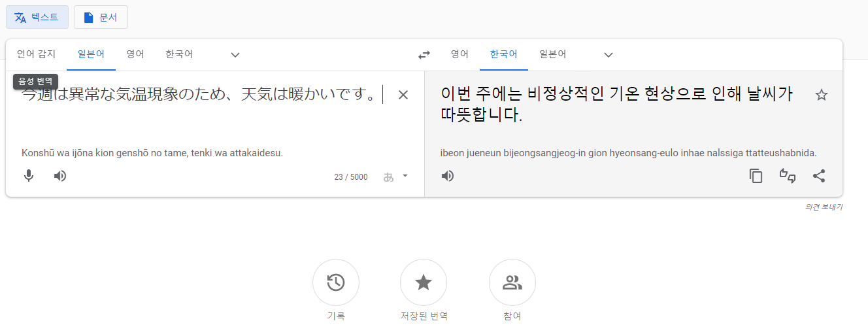Select 언어 감지 source tab
Viewport: 868px width, 336px height.
pos(37,54)
